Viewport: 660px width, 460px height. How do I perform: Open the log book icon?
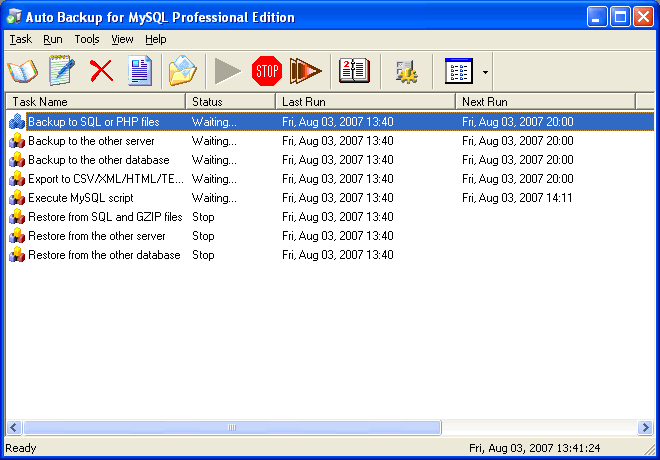click(x=354, y=71)
